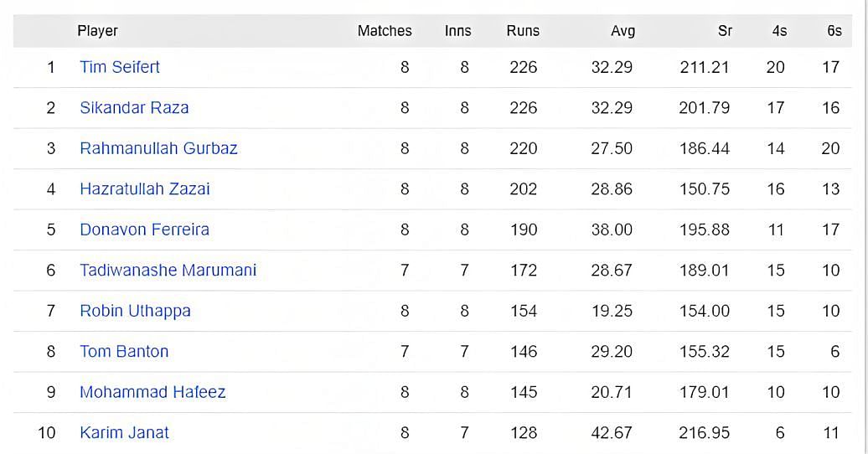Open the Tadiwanashe Marumani link
The height and width of the screenshot is (454, 868).
tap(168, 270)
